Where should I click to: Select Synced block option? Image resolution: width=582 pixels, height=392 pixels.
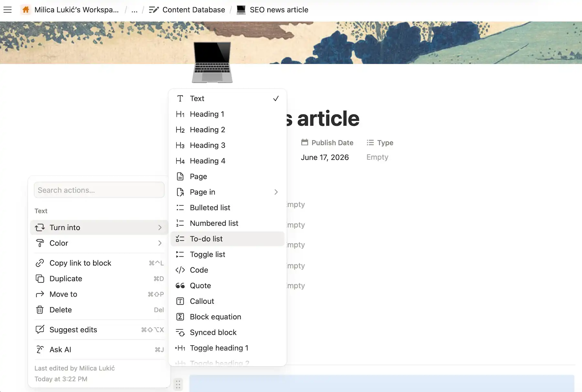tap(227, 332)
